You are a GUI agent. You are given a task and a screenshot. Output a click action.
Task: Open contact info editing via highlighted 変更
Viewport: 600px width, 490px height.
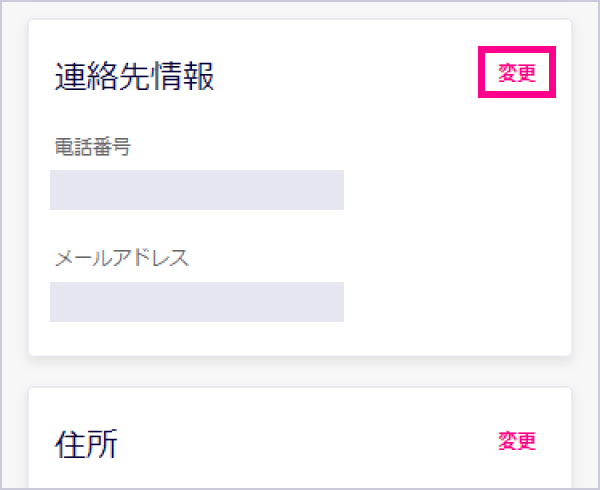pyautogui.click(x=517, y=74)
